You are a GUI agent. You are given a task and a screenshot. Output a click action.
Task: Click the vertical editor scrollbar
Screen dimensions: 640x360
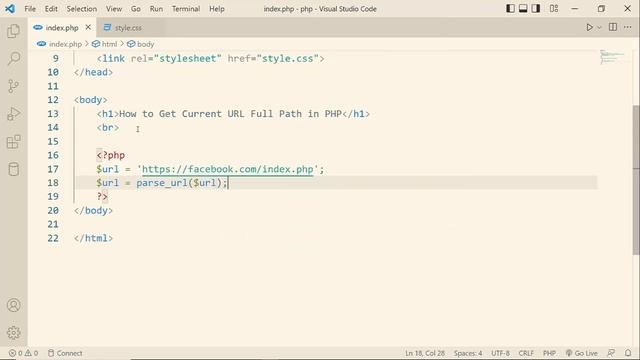point(636,180)
